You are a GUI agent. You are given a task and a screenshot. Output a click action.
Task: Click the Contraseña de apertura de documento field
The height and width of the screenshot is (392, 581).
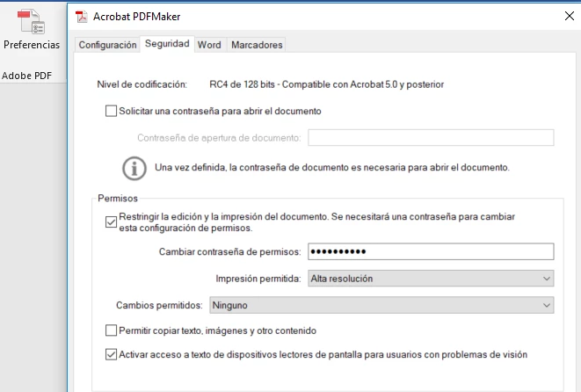pyautogui.click(x=431, y=138)
